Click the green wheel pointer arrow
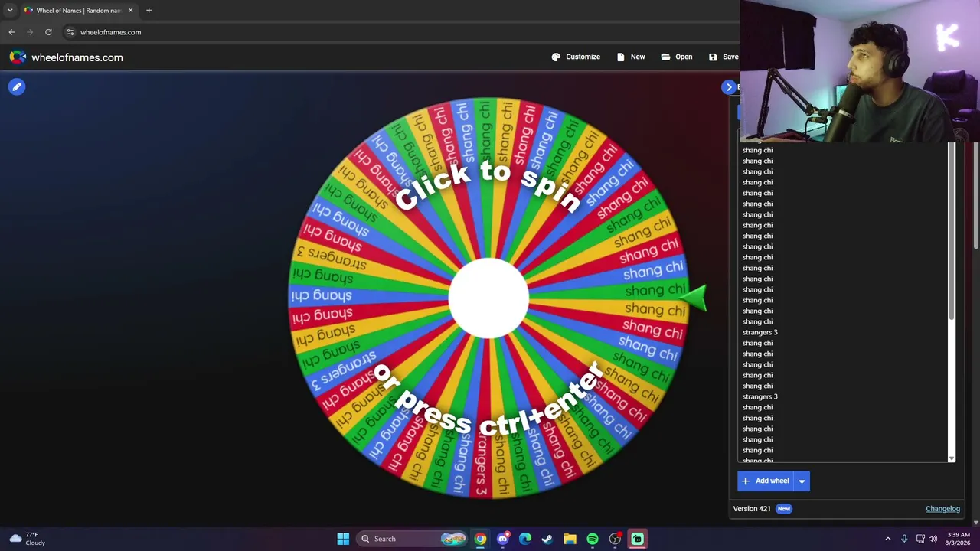The image size is (980, 551). (694, 297)
